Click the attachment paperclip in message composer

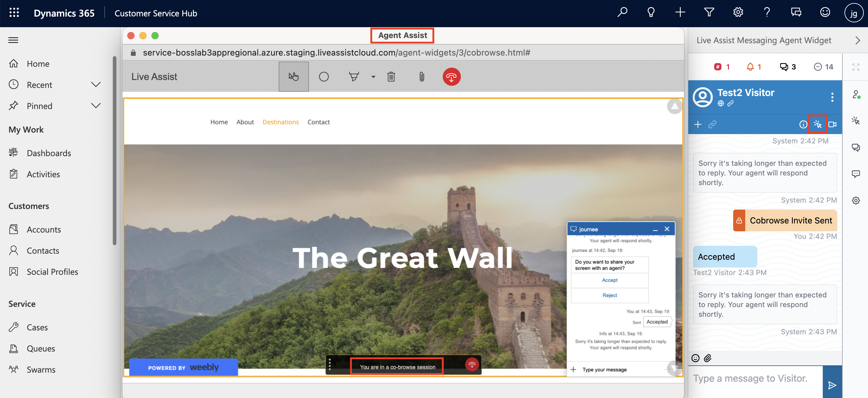point(708,358)
